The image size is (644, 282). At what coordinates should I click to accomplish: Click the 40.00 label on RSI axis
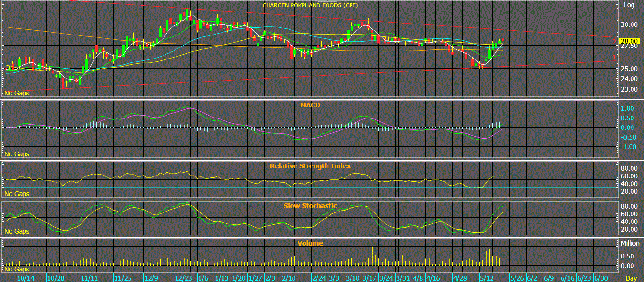point(629,184)
